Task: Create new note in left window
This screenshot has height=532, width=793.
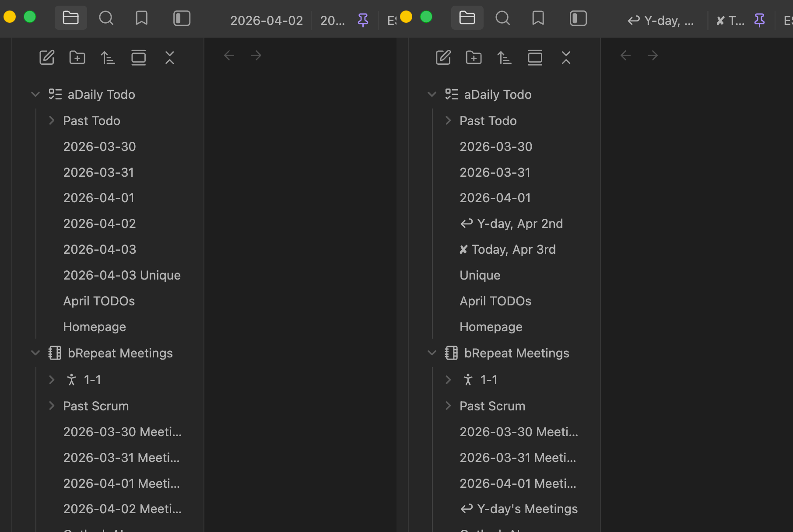Action: tap(47, 57)
